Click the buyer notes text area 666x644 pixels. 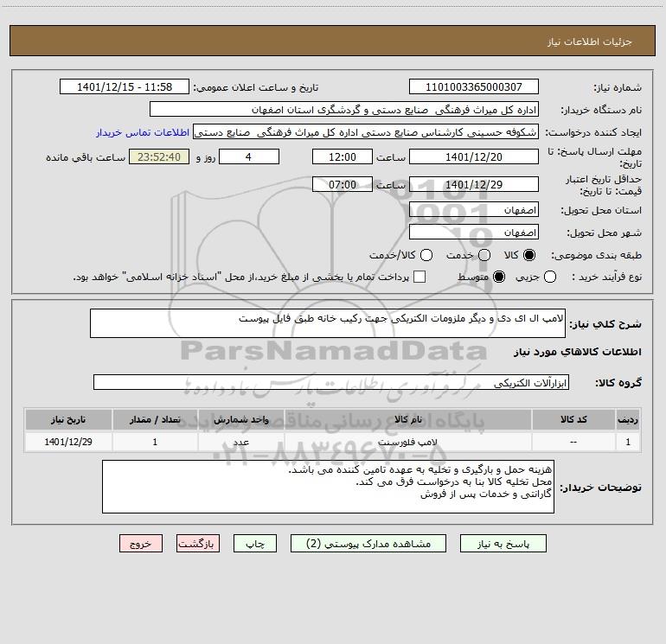click(x=328, y=487)
